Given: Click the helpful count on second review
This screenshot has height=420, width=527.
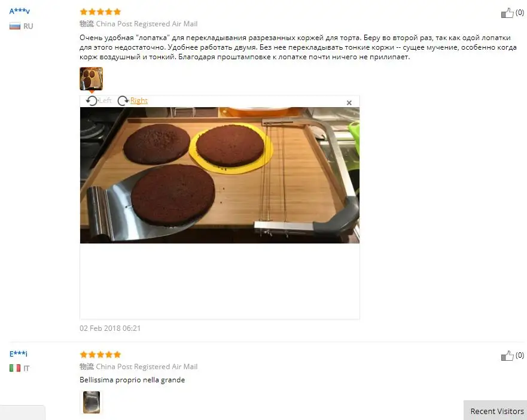Looking at the screenshot, I should pos(520,355).
